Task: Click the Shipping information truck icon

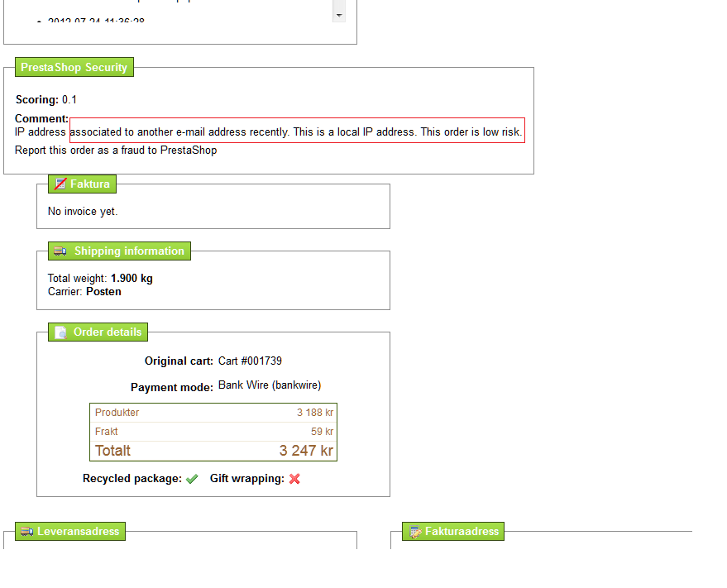Action: pos(60,251)
